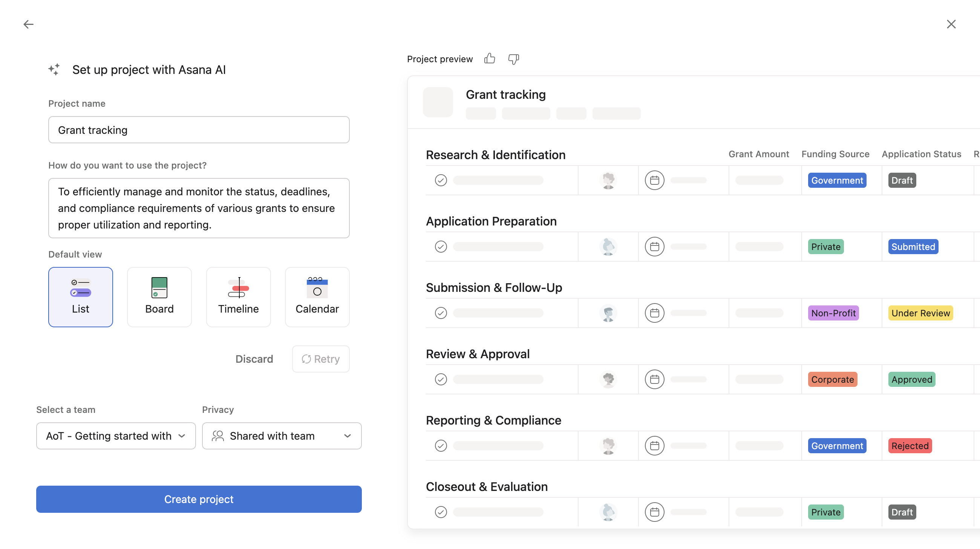Open the calendar icon in the Research row
This screenshot has height=549, width=980.
click(655, 180)
